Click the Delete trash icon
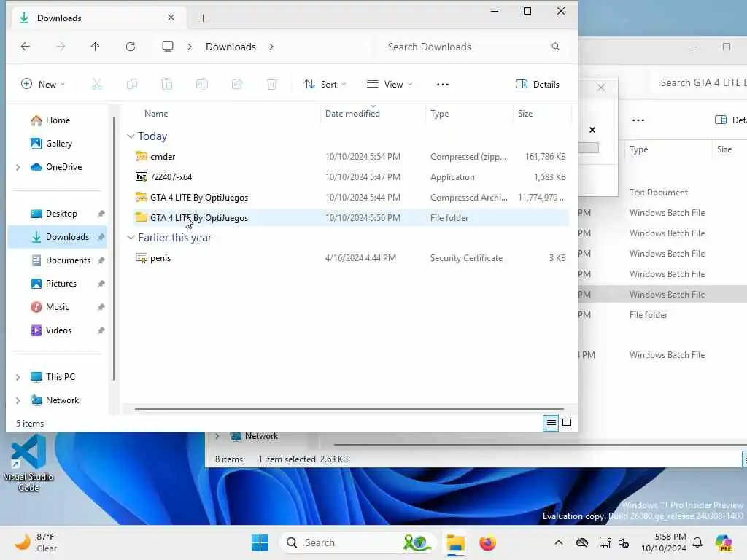Screen dimensions: 747x560 click(x=272, y=85)
